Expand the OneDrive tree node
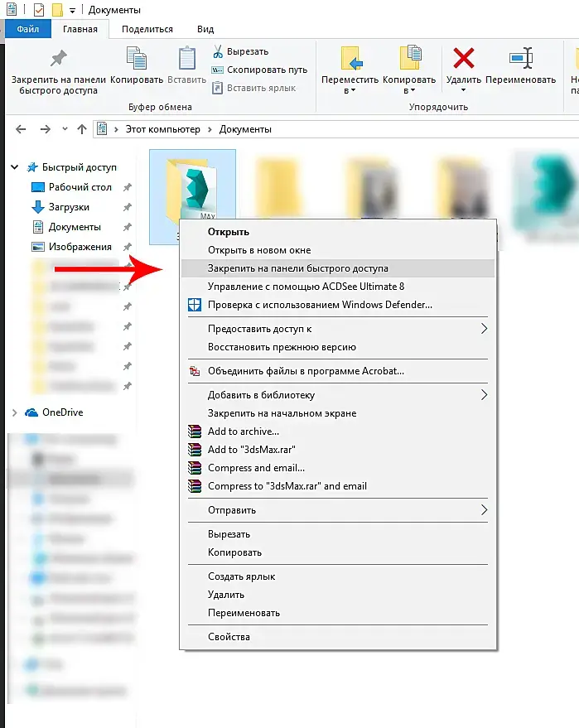Image resolution: width=579 pixels, height=728 pixels. (14, 412)
